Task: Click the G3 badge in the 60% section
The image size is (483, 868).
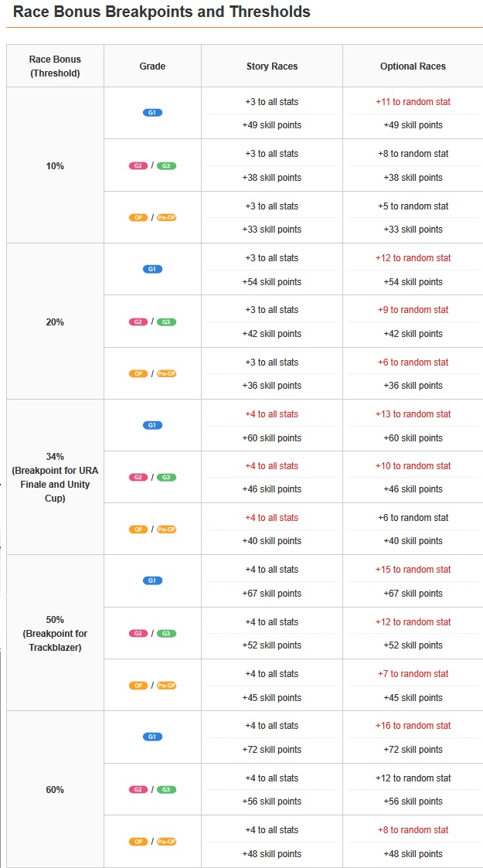Action: click(x=166, y=789)
